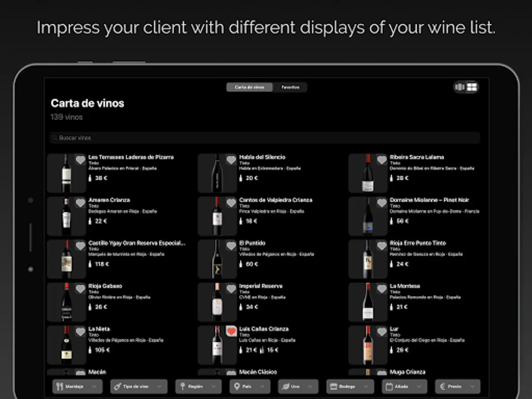Toggle heart on Imperial Reserva
Screen dimensions: 532x399
click(231, 289)
